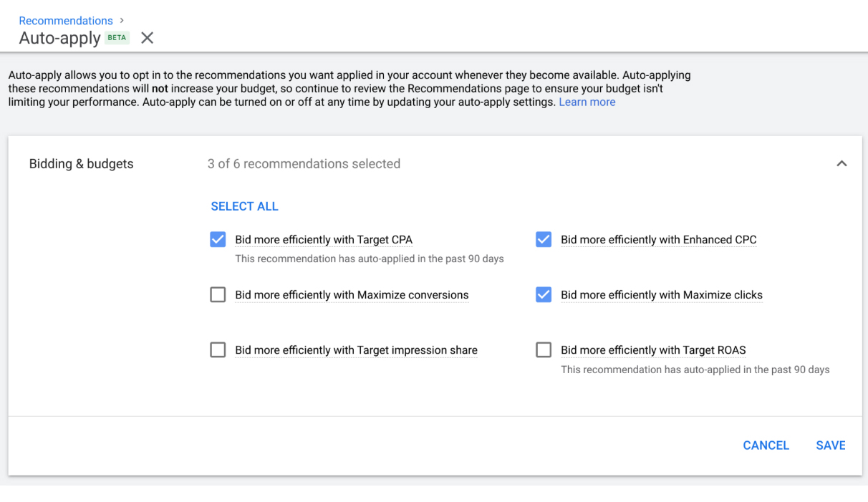Viewport: 868px width, 502px height.
Task: Click auto-applied note under Target CPA
Action: 370,259
